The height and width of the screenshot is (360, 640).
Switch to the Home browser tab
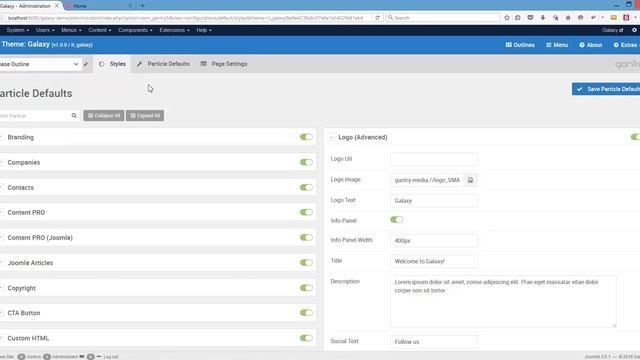pos(98,6)
